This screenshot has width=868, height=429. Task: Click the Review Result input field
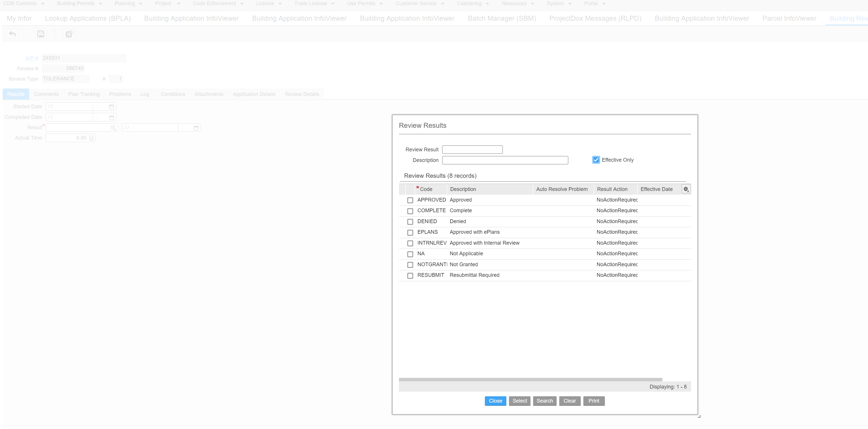click(x=472, y=150)
